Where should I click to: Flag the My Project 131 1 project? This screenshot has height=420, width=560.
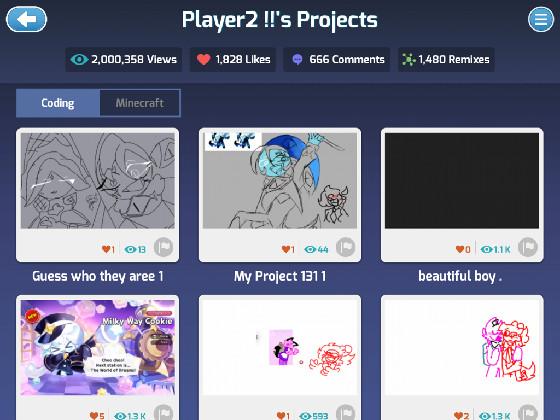345,247
